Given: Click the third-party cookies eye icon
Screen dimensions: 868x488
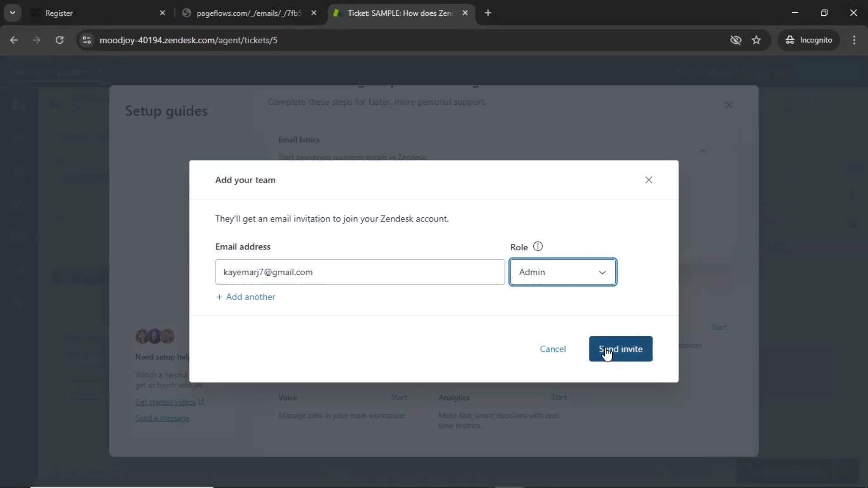Looking at the screenshot, I should point(736,40).
